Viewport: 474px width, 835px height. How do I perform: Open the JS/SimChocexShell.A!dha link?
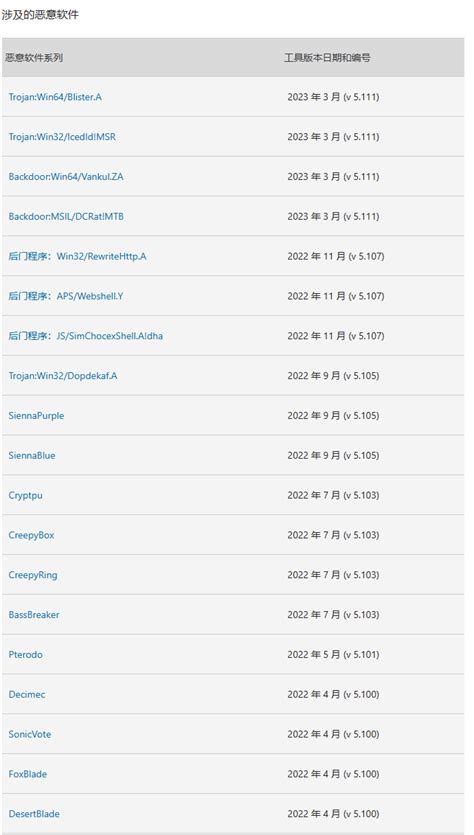(x=86, y=336)
